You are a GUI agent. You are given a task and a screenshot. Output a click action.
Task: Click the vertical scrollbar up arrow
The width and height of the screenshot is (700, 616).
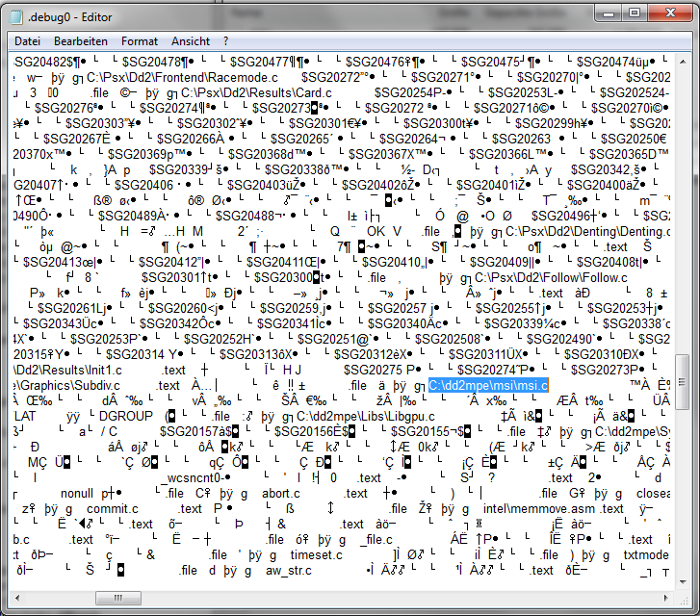pyautogui.click(x=683, y=62)
